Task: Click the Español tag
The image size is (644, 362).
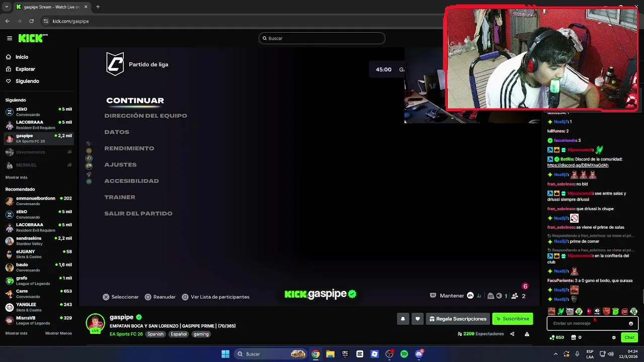Action: (179, 334)
